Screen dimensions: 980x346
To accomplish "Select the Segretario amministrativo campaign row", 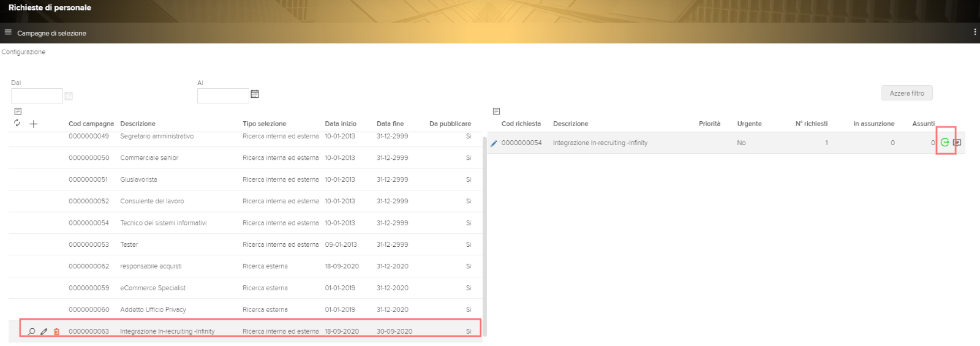I will tap(246, 137).
